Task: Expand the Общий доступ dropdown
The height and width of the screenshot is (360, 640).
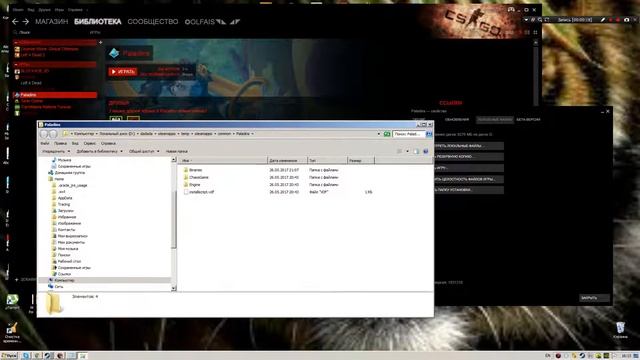Action: click(144, 151)
